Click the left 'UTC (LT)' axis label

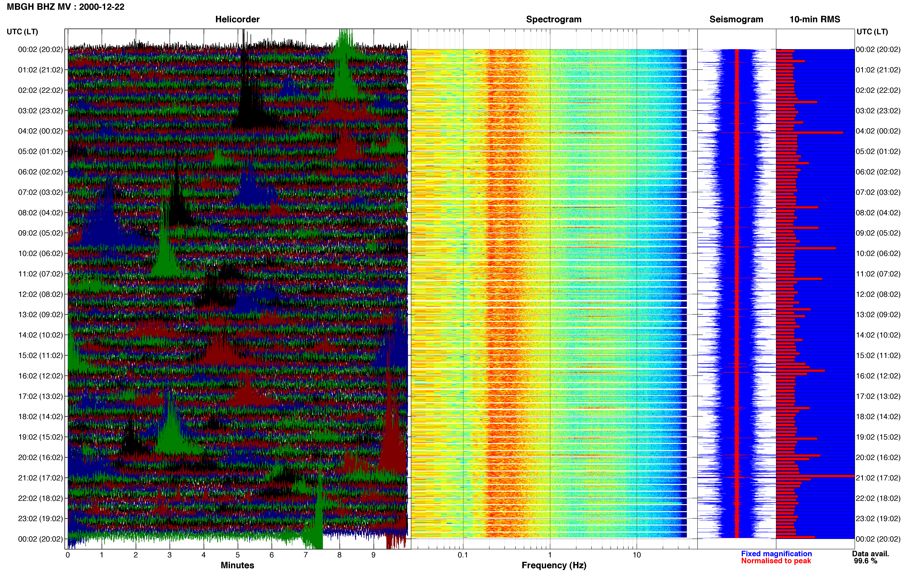[22, 32]
